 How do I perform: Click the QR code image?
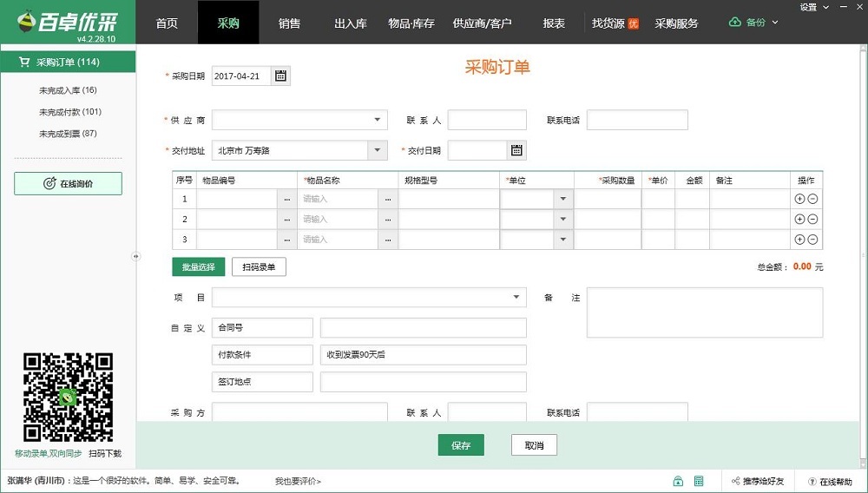tap(68, 398)
